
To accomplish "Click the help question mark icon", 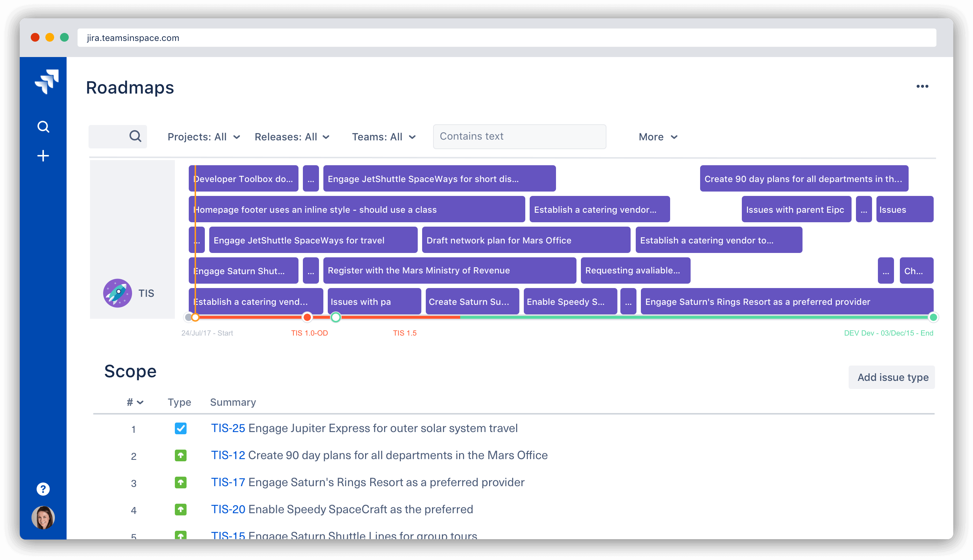I will click(44, 489).
